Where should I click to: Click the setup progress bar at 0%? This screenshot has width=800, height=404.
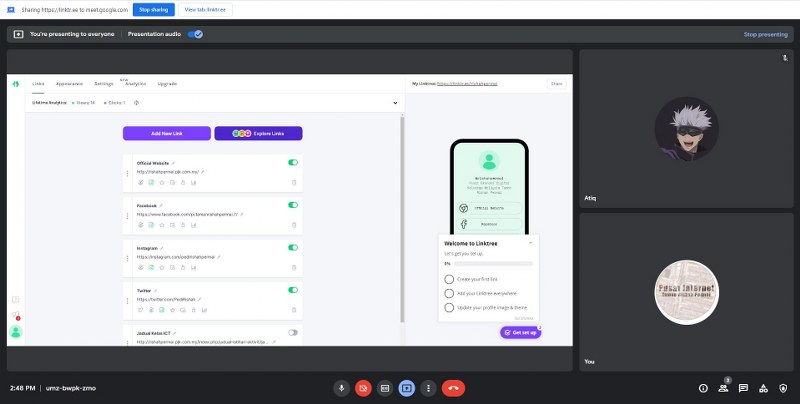[x=493, y=264]
